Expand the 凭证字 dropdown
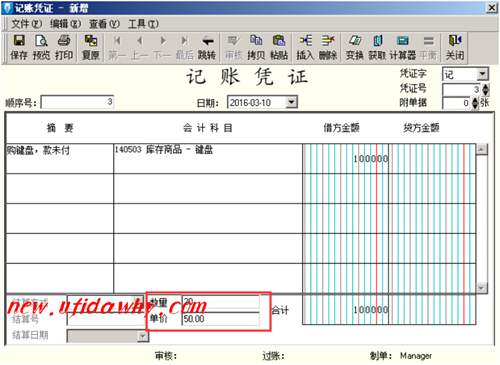 tap(482, 74)
